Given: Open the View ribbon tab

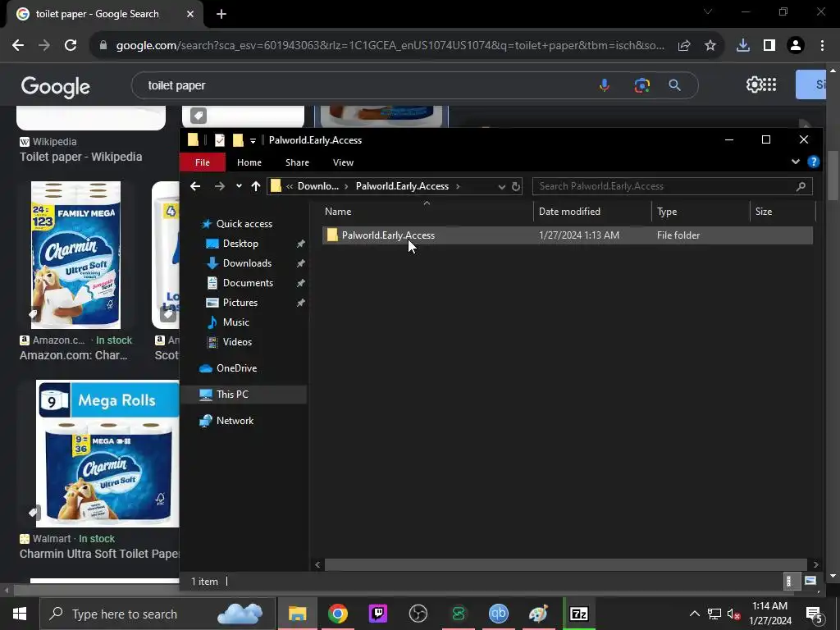Looking at the screenshot, I should click(x=343, y=162).
